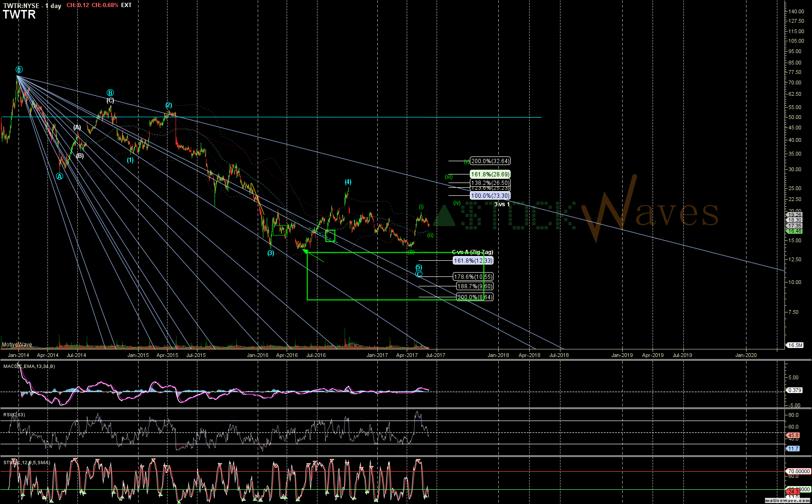Click the Jan-2018 date axis label
Viewport: 812px width, 504px height.
pyautogui.click(x=498, y=355)
